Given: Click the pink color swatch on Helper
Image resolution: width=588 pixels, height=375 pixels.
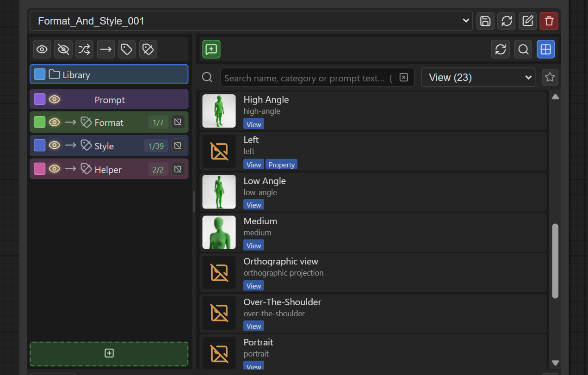Looking at the screenshot, I should [40, 169].
